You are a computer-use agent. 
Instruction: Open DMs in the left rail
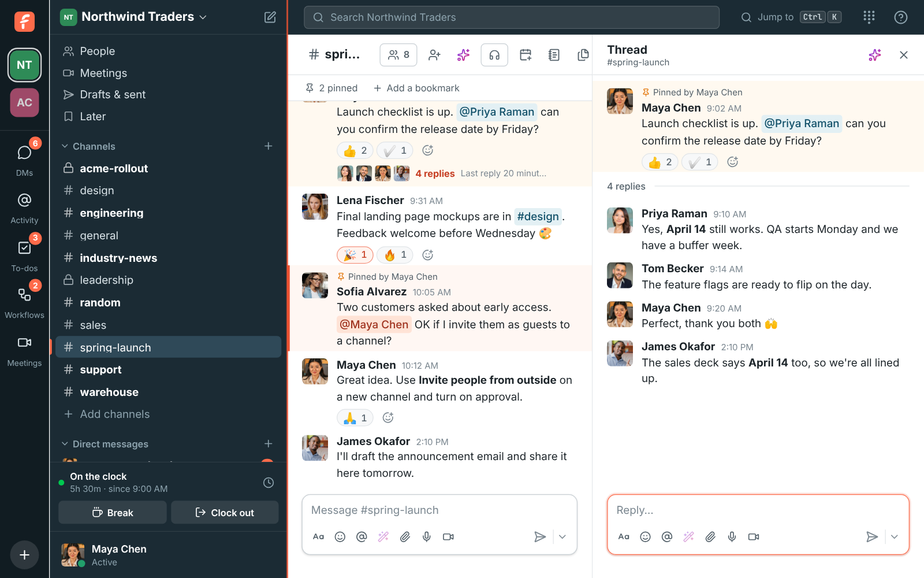(24, 158)
